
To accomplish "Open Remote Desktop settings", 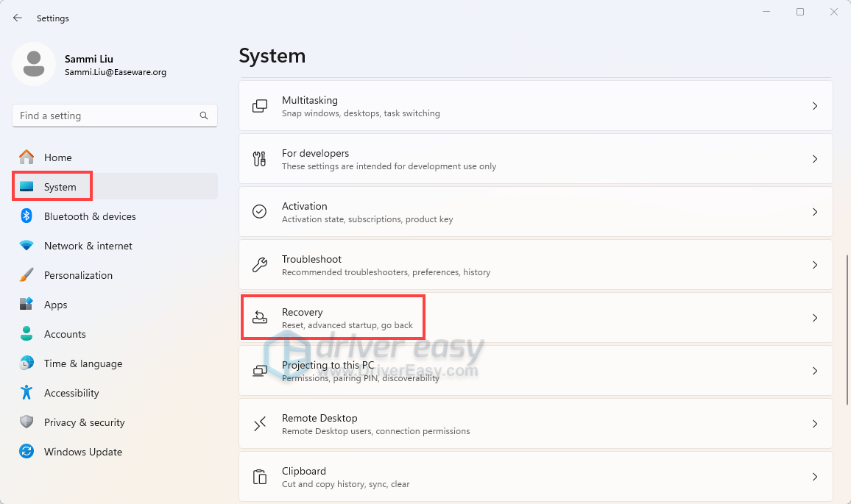I will [x=536, y=423].
